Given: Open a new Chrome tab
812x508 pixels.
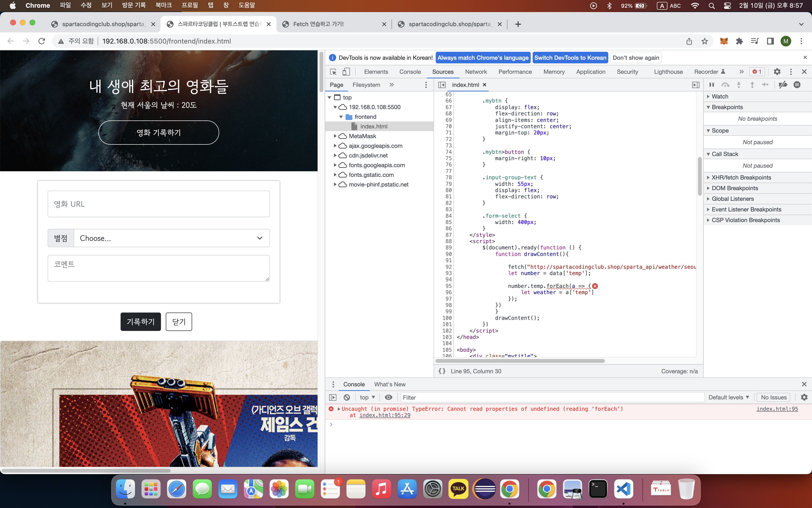Looking at the screenshot, I should click(518, 24).
